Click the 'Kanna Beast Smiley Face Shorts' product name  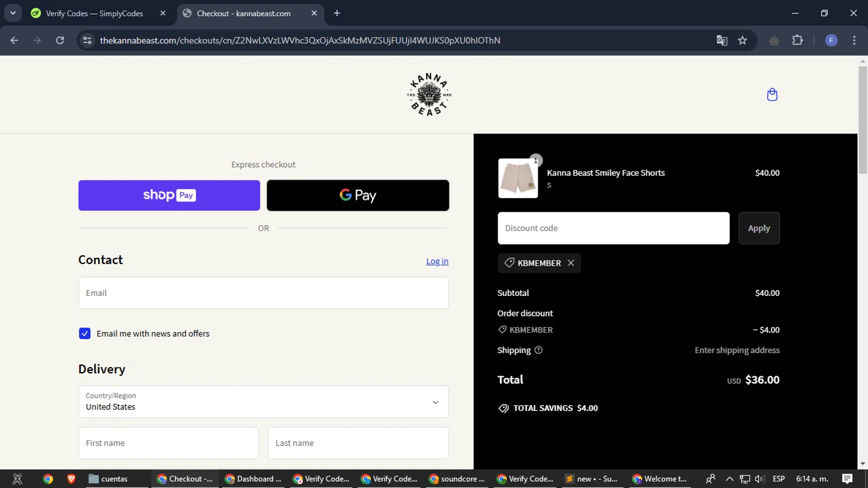pyautogui.click(x=606, y=173)
